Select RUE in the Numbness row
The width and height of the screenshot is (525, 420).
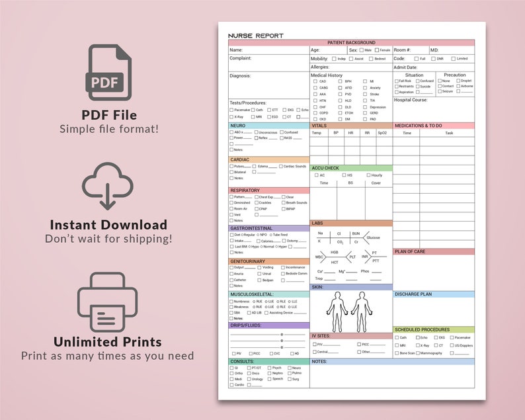click(x=254, y=302)
